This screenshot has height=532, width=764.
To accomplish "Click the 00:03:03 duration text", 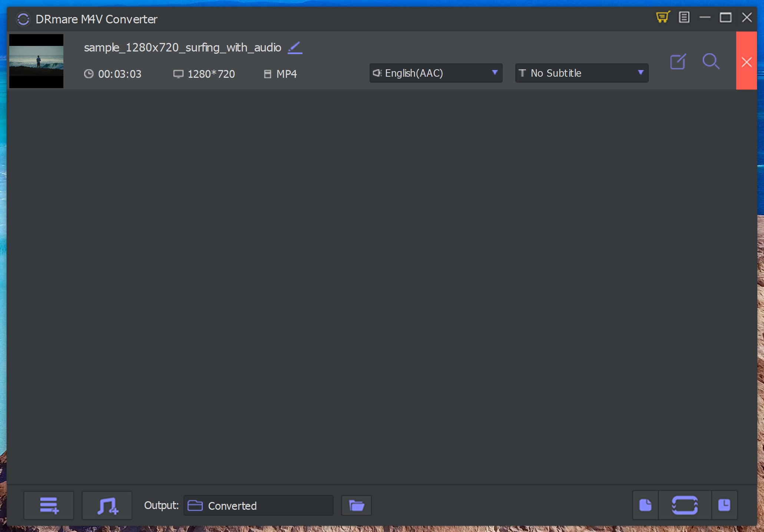I will click(x=120, y=74).
